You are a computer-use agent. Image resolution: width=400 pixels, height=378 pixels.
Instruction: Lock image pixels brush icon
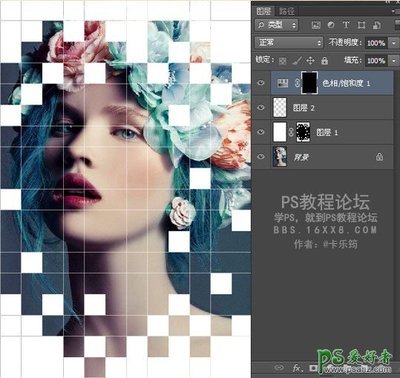click(x=296, y=61)
